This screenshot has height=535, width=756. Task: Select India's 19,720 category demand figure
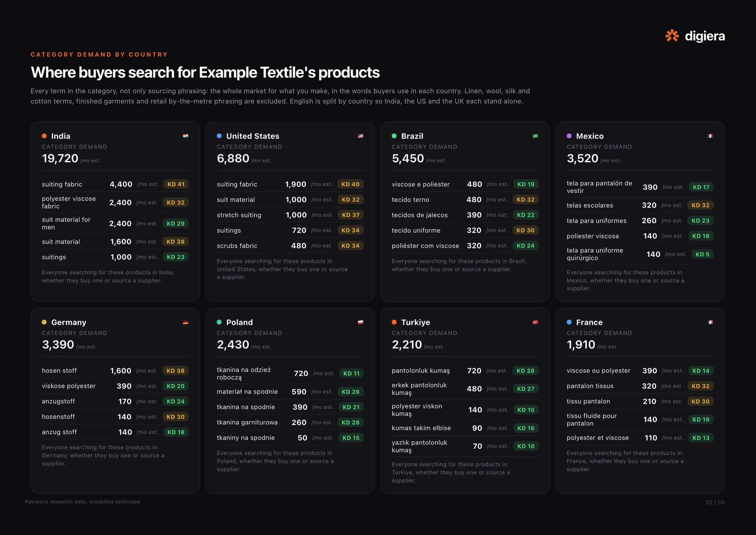point(60,159)
